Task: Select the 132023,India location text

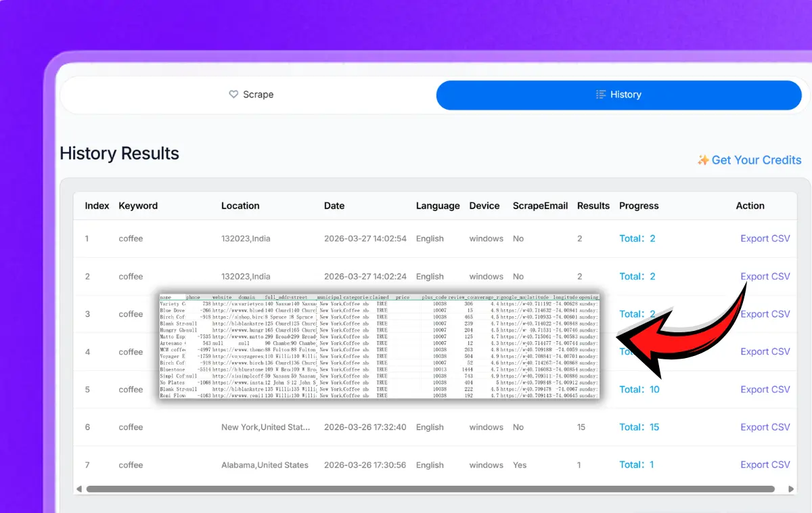Action: tap(246, 238)
